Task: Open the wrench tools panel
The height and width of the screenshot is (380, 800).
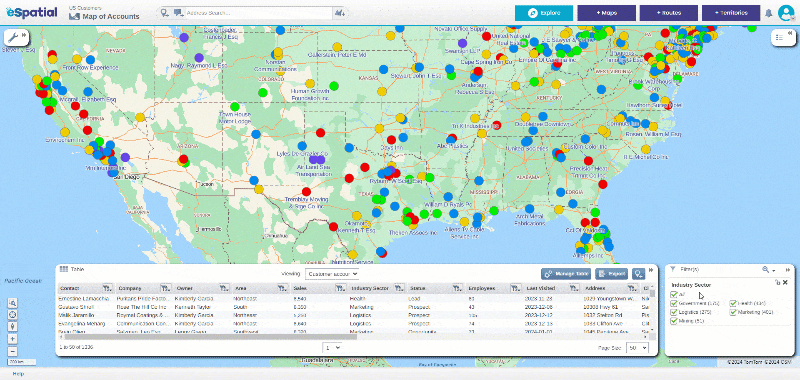Action: [x=14, y=37]
